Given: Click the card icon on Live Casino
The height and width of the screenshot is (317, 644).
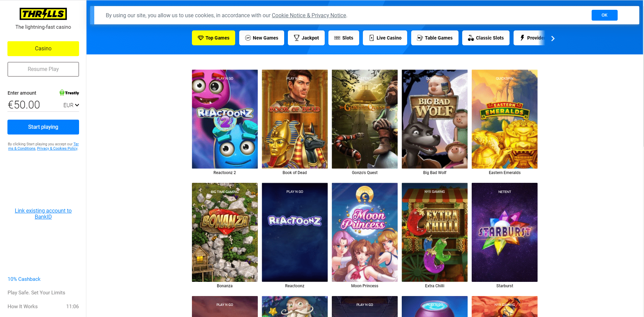Looking at the screenshot, I should coord(372,38).
